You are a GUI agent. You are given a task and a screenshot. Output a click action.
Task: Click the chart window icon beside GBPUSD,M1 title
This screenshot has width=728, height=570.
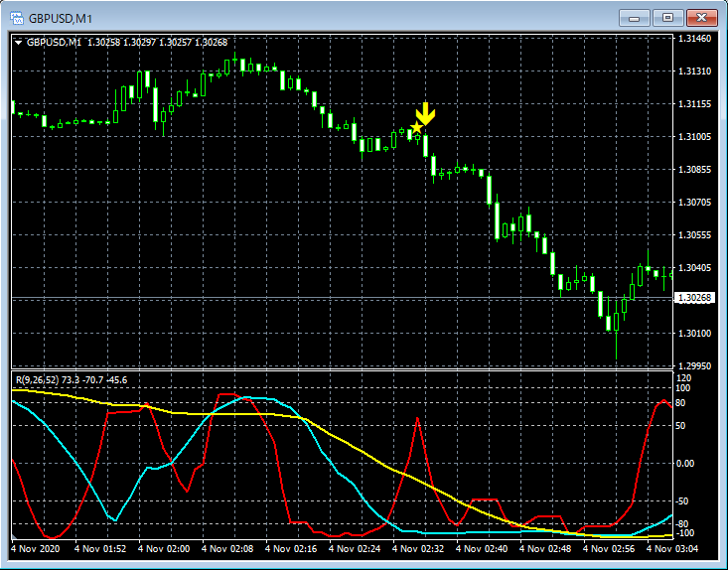pyautogui.click(x=17, y=18)
